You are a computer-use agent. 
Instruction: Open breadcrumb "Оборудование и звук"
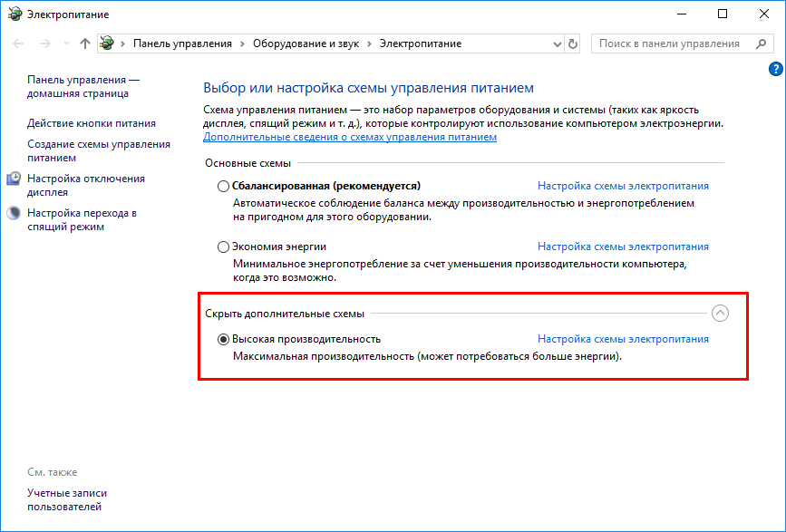click(x=306, y=44)
